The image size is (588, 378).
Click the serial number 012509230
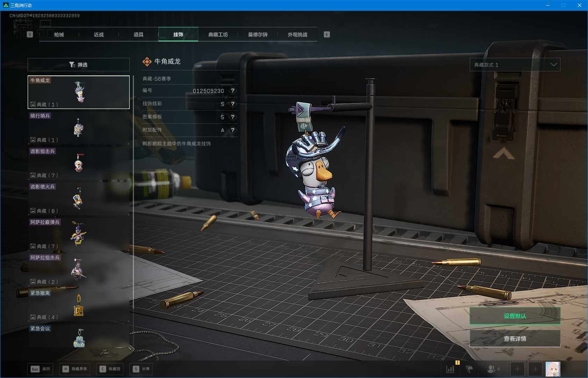[208, 91]
